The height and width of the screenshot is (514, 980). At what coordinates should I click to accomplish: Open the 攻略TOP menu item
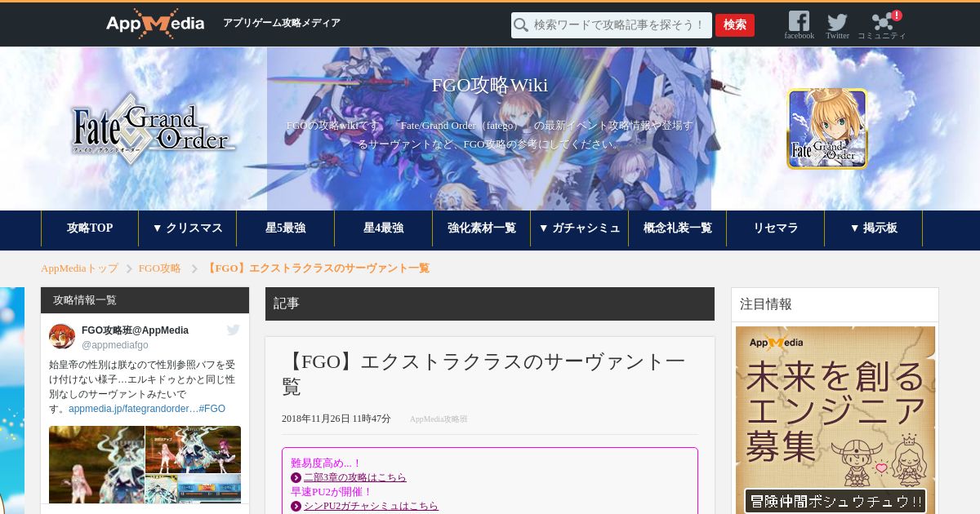[90, 228]
